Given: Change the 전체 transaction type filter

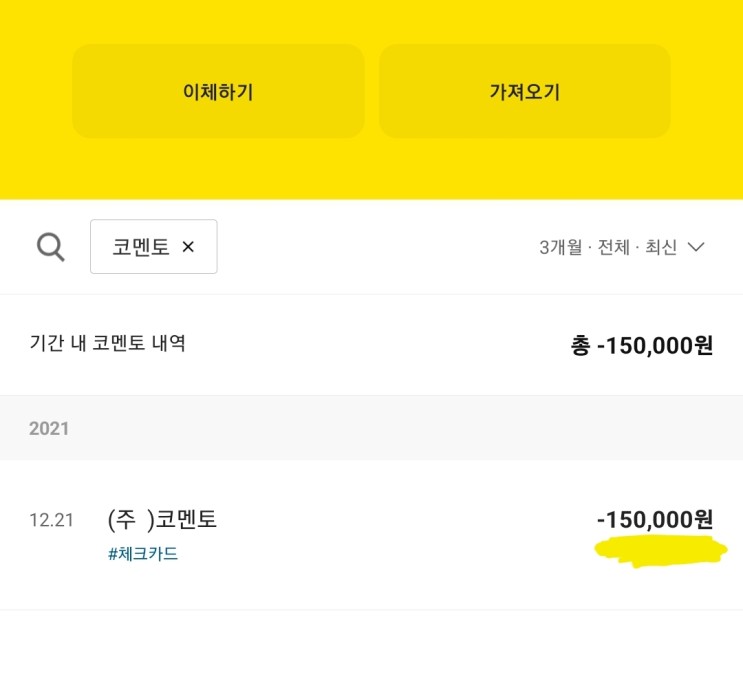Looking at the screenshot, I should (x=614, y=247).
